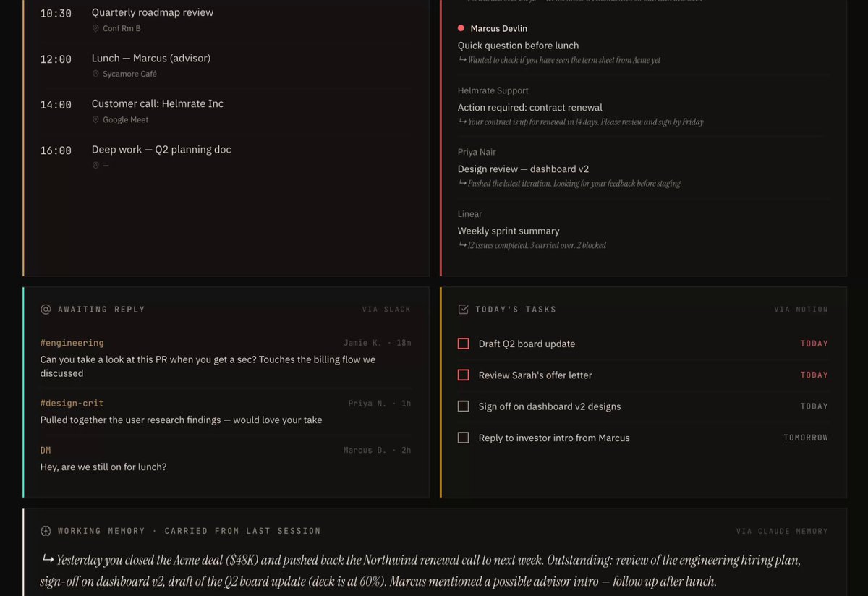The height and width of the screenshot is (596, 868).
Task: Click the Awaiting Reply at-sign icon
Action: point(46,309)
